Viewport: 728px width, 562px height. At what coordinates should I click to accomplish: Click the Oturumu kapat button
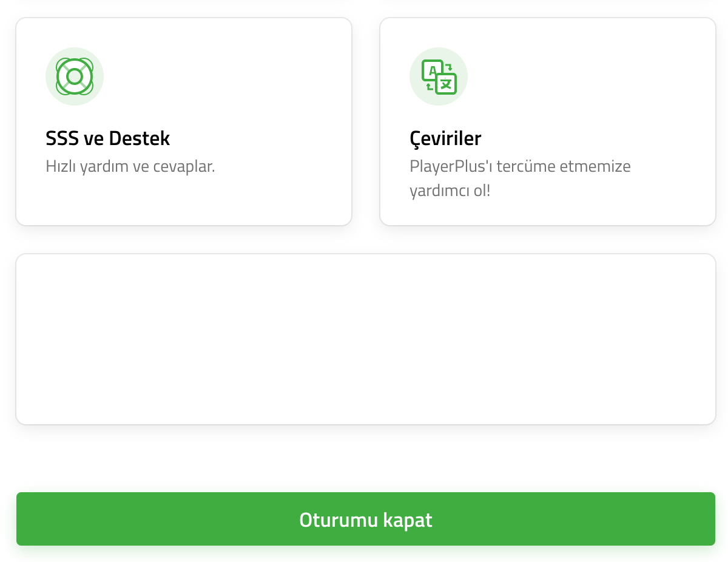click(x=366, y=519)
